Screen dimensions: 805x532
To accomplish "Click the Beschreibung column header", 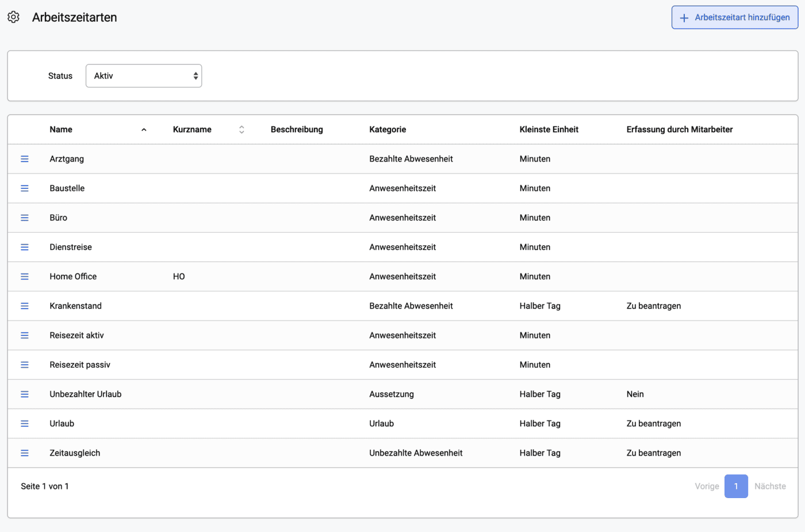I will tap(297, 130).
